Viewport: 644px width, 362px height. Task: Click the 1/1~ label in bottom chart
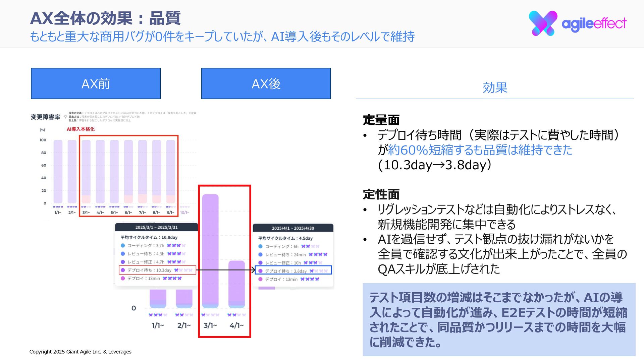(158, 325)
